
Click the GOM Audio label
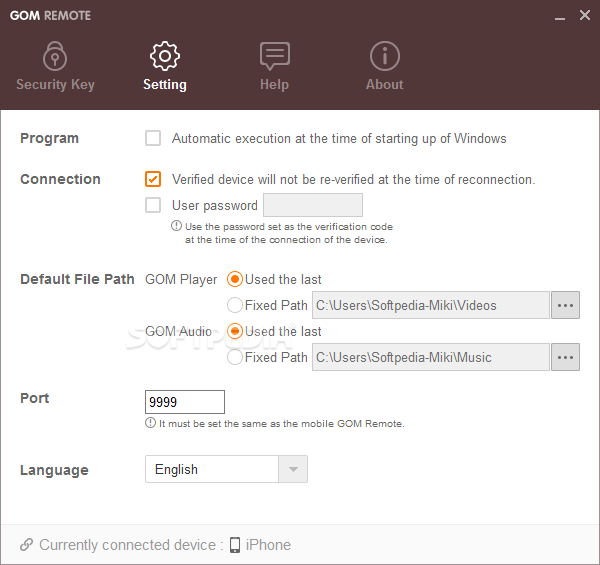point(178,331)
